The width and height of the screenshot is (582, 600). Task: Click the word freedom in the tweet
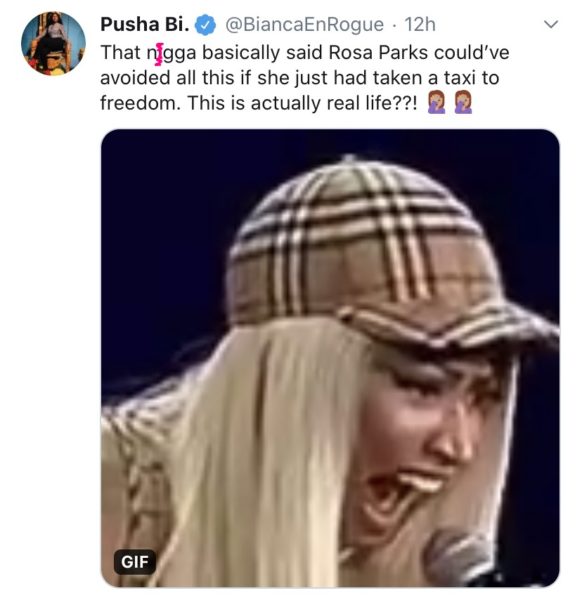click(x=140, y=103)
